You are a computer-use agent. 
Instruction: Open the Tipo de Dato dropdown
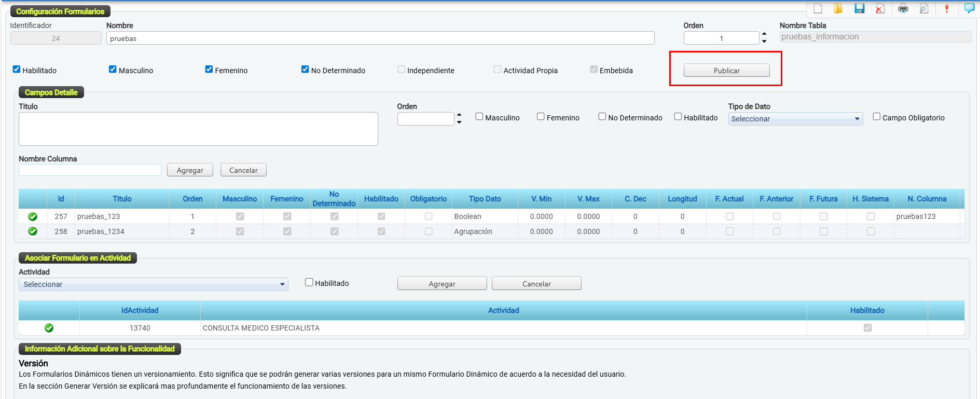(795, 119)
